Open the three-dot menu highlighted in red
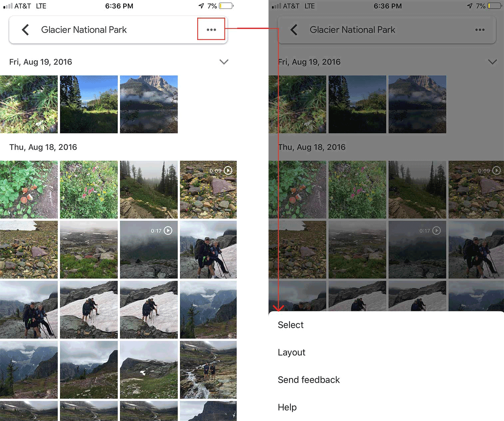504x421 pixels. point(211,29)
